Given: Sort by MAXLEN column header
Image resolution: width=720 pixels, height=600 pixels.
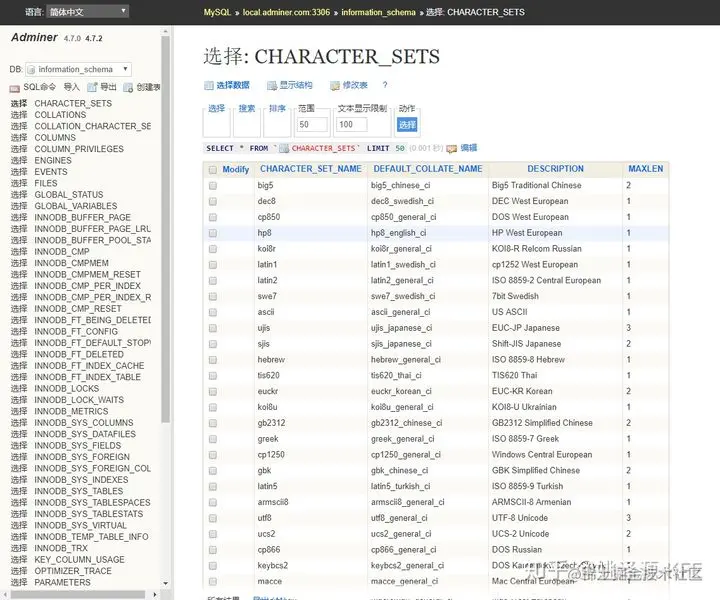Looking at the screenshot, I should pos(646,169).
